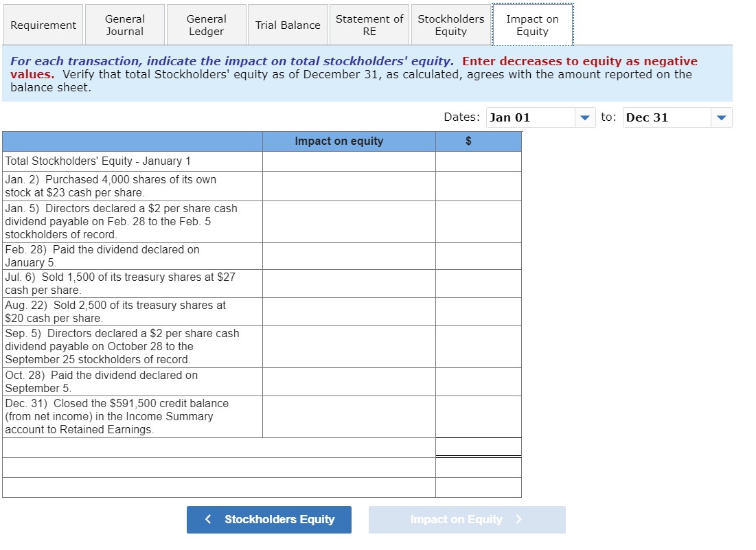Select amount cell for Oct. 28 dividend payment
Image resolution: width=756 pixels, height=550 pixels.
pos(479,382)
